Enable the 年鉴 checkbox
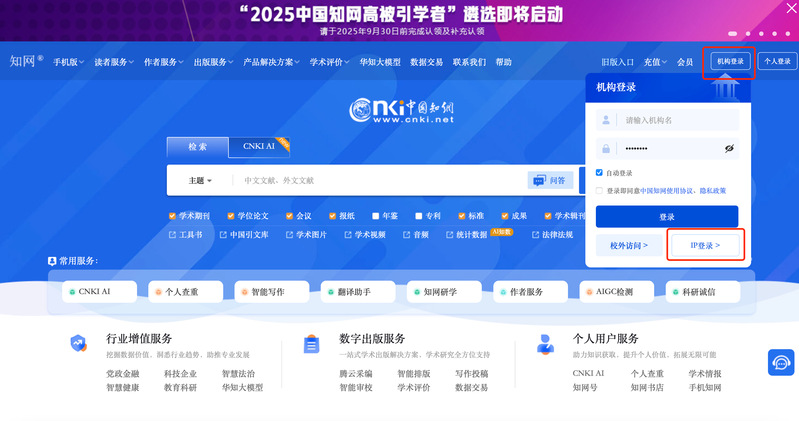The height and width of the screenshot is (421, 799). tap(376, 216)
